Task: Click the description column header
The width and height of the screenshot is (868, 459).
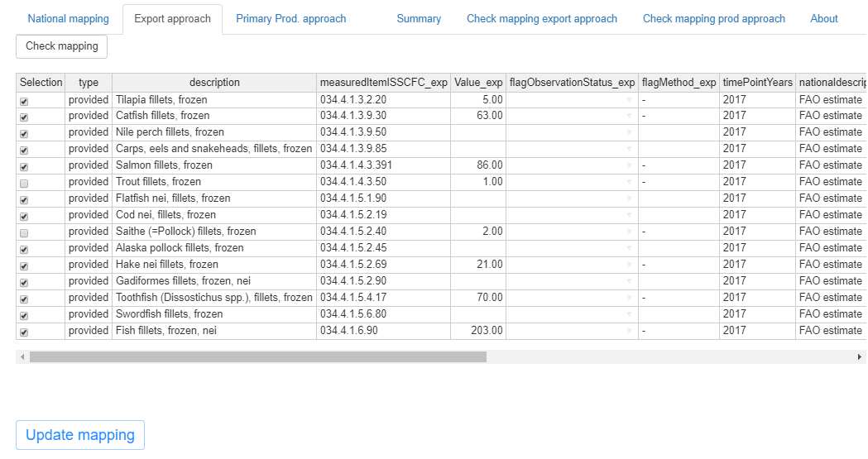Action: (214, 82)
